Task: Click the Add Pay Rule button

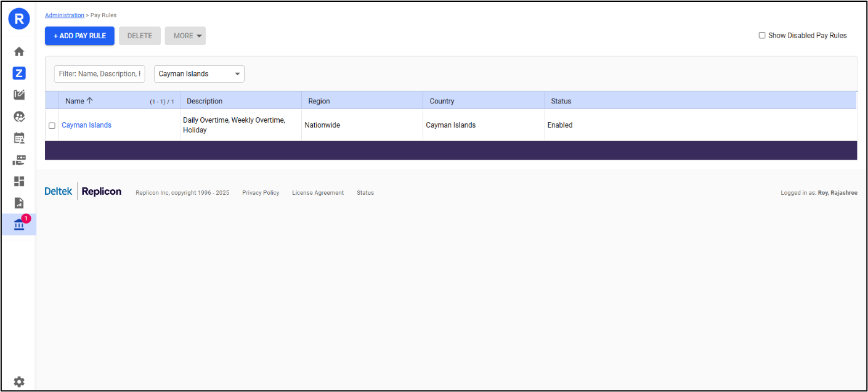Action: tap(79, 36)
